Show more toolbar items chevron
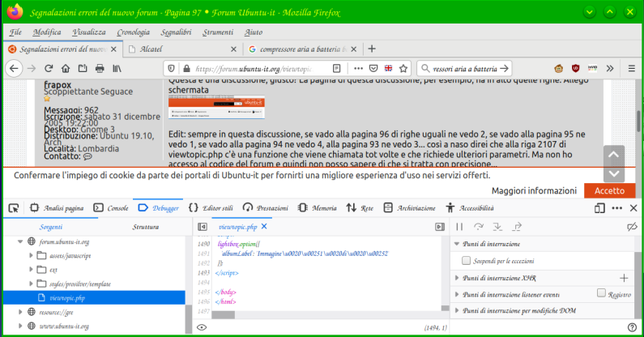 [x=610, y=69]
